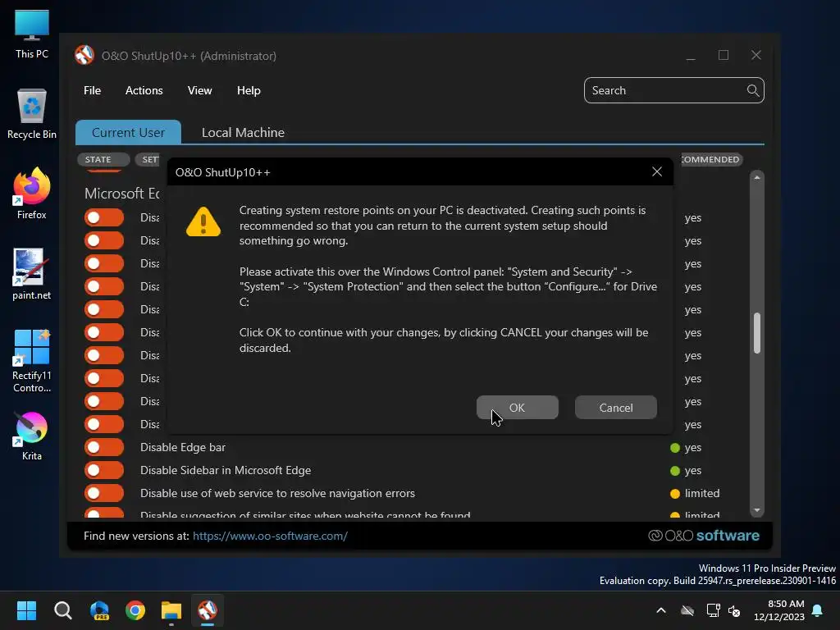
Task: Click the taskbar clock showing 8:50 AM
Action: 779,610
